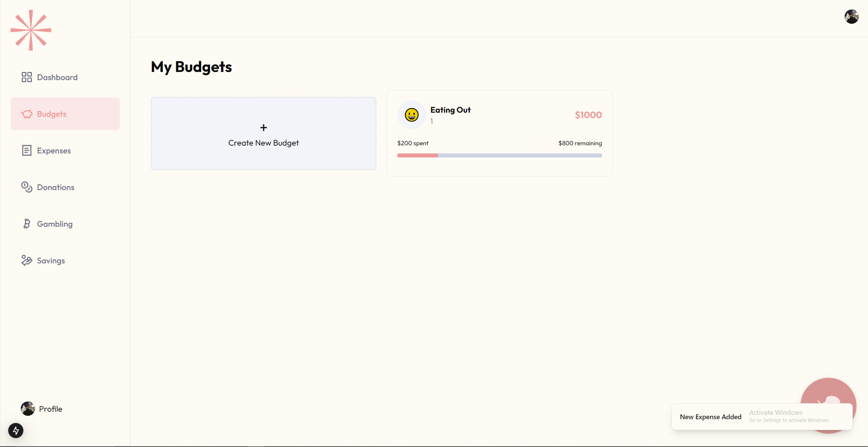Viewport: 868px width, 447px height.
Task: Open the Expenses menu item
Action: click(54, 151)
